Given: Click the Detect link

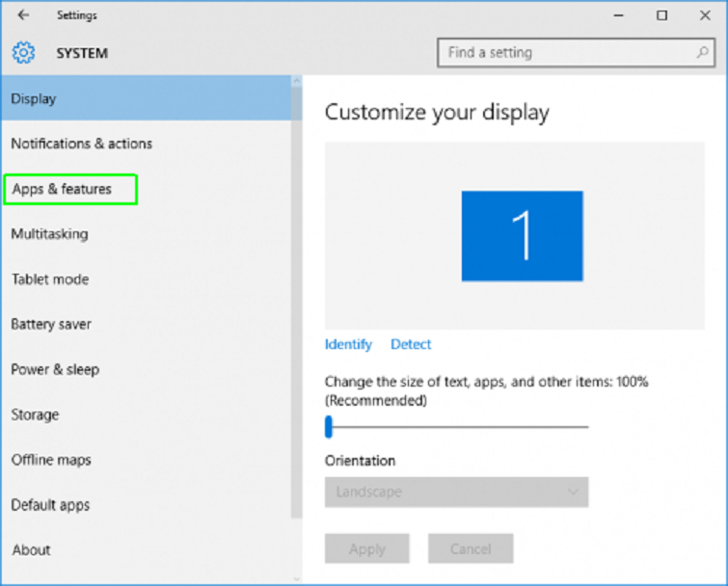Looking at the screenshot, I should [411, 344].
